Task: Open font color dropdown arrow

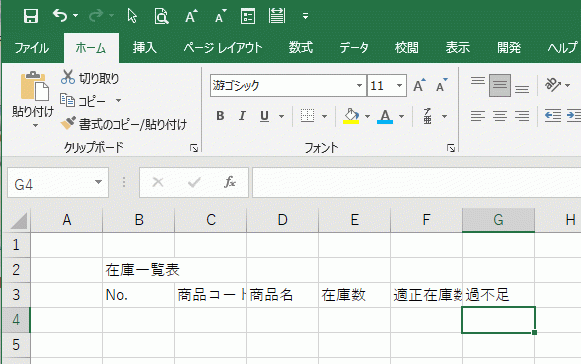Action: click(402, 116)
